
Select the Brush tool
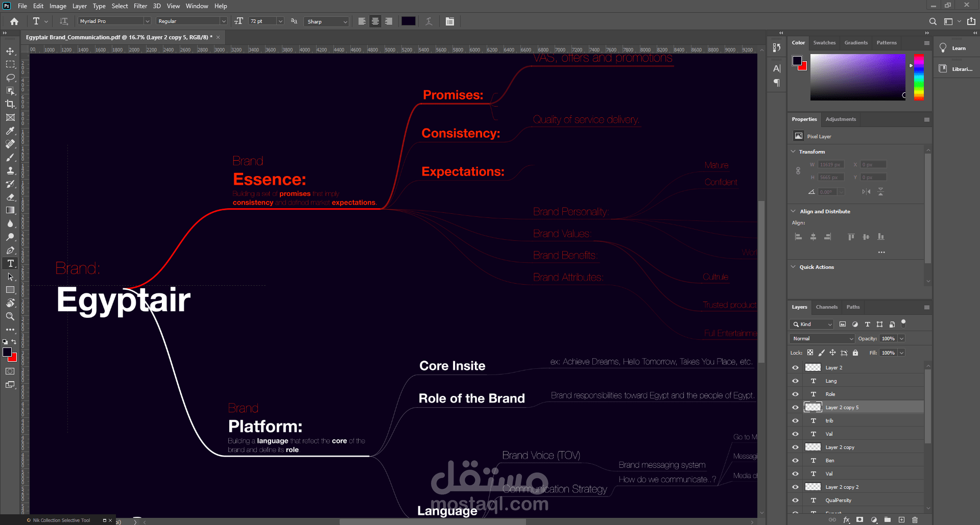point(10,157)
